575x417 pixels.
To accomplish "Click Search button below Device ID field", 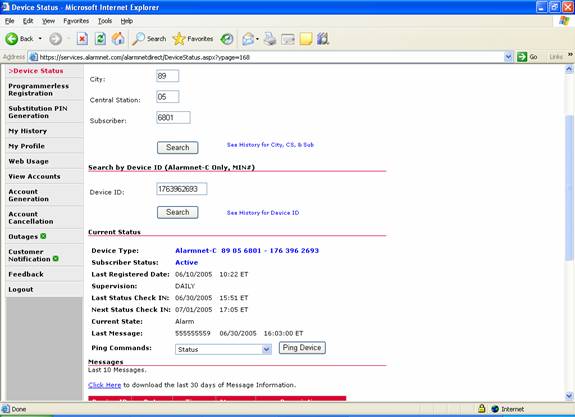I will click(x=177, y=212).
